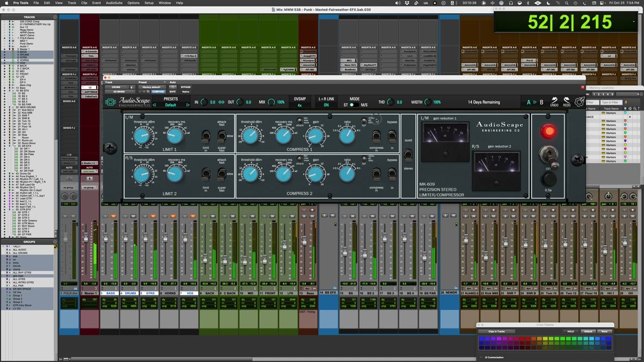644x362 pixels.
Task: Toggle Compress 2 bypass in switch
Action: coord(392,174)
